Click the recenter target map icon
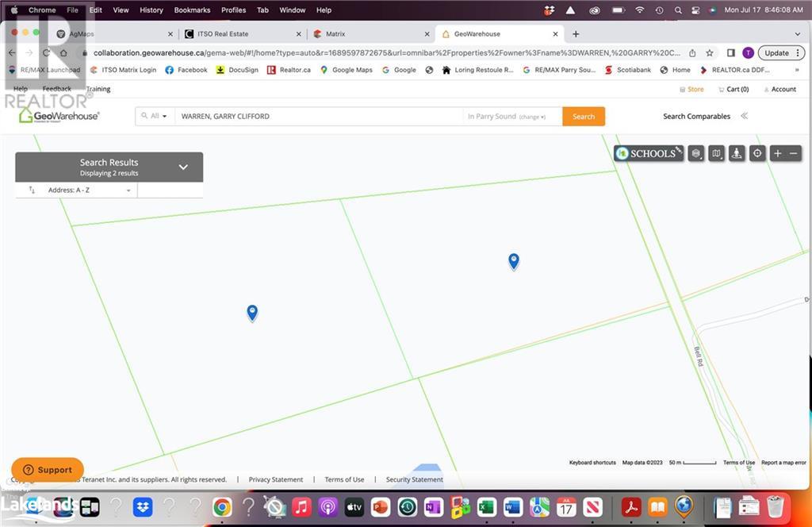The height and width of the screenshot is (527, 812). [757, 153]
